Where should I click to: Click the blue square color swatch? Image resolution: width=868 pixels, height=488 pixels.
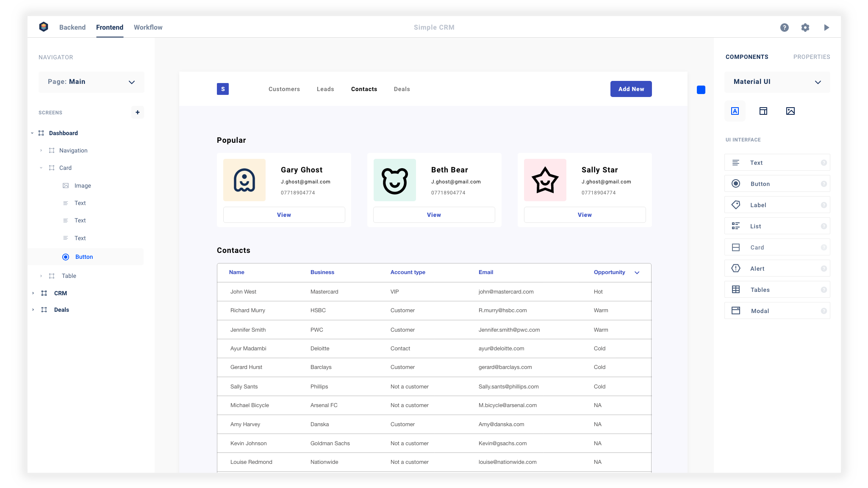(701, 90)
